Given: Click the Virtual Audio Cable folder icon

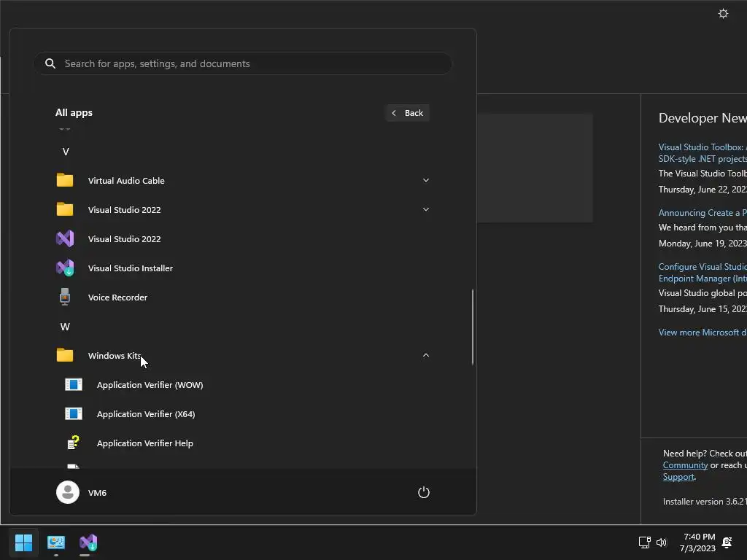Looking at the screenshot, I should [65, 180].
